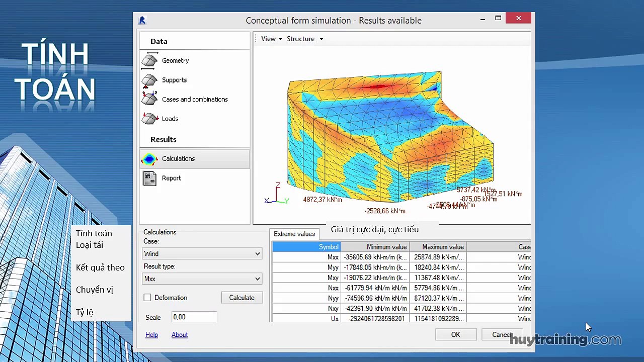
Task: Click the Cancel button
Action: pyautogui.click(x=502, y=335)
